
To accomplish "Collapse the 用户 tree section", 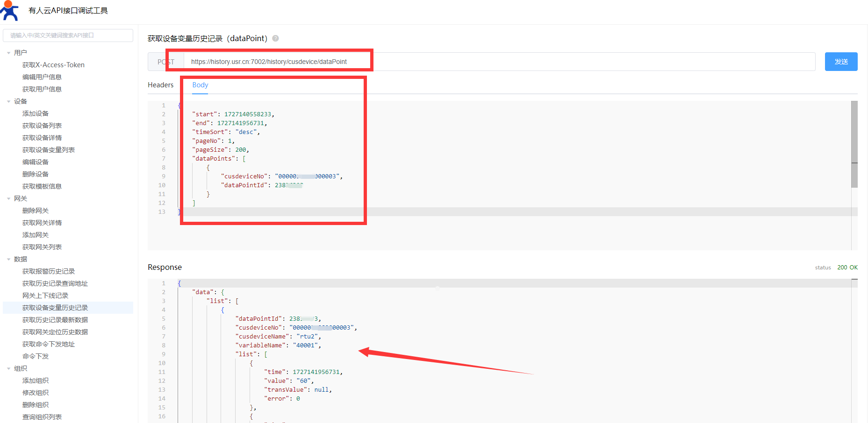I will [x=8, y=53].
